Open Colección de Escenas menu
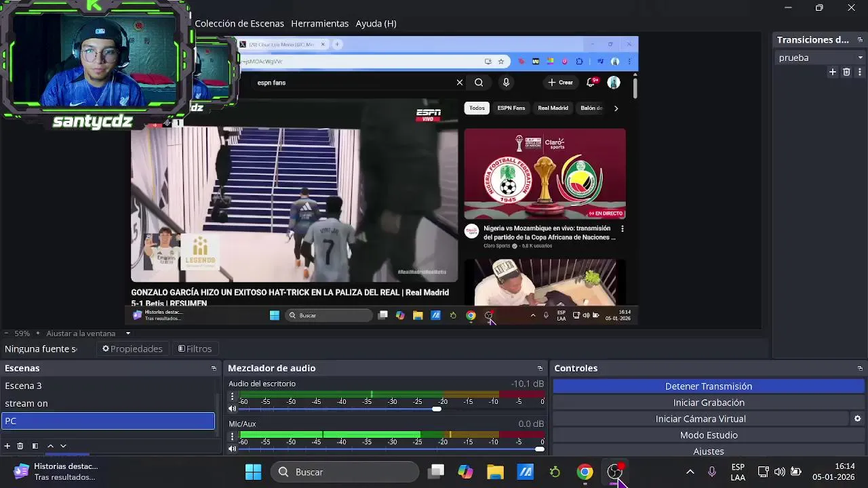 click(239, 23)
